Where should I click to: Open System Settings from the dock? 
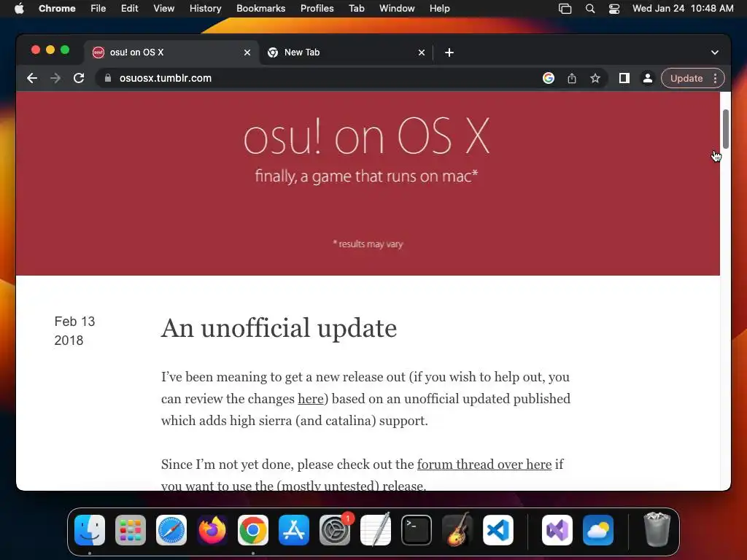tap(335, 530)
